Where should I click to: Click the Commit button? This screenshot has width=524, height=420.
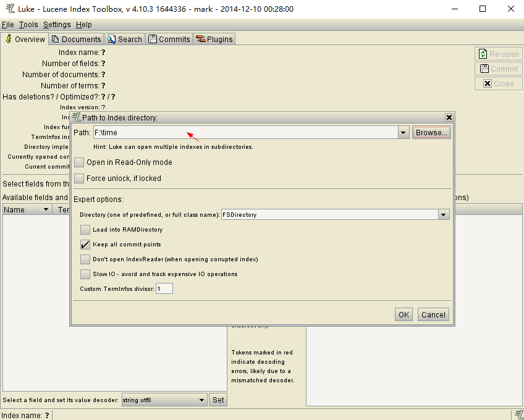pyautogui.click(x=498, y=69)
